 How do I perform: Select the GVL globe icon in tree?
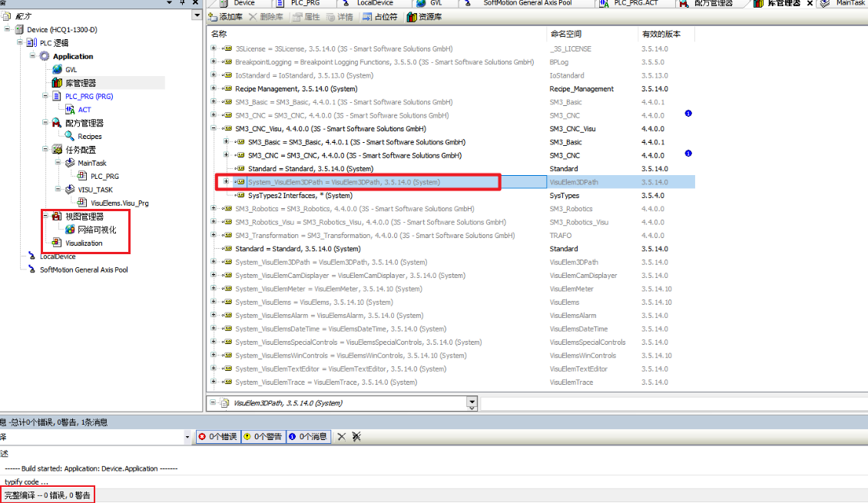pos(57,69)
